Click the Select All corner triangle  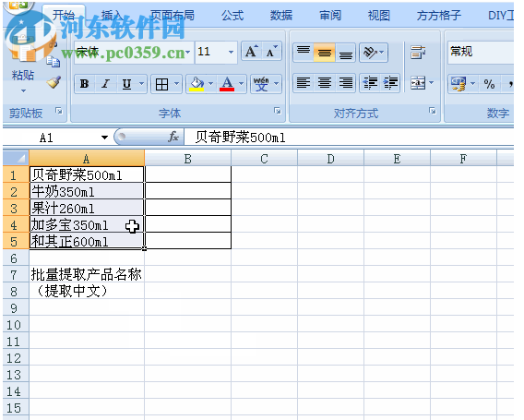(x=16, y=158)
